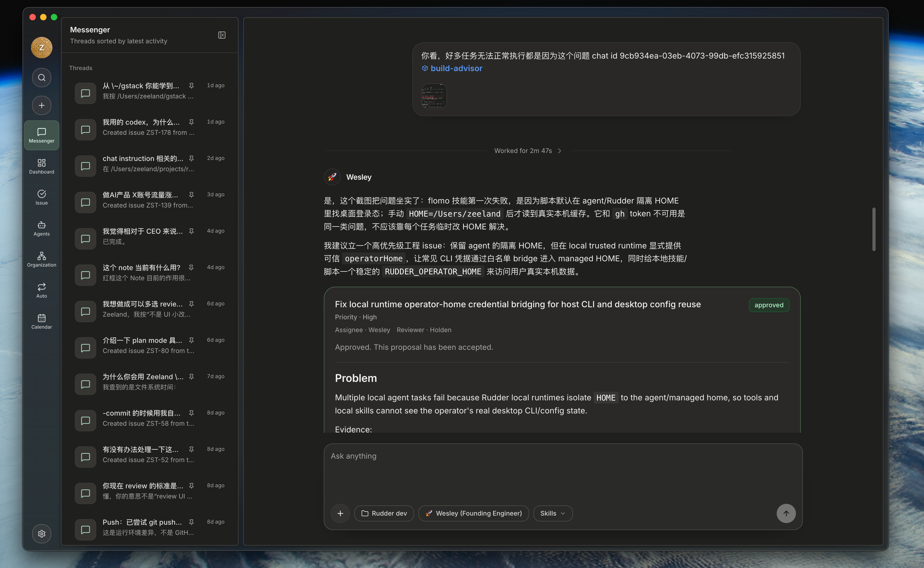Viewport: 924px width, 568px height.
Task: Click 'Reviewer · Holden' in proposal card
Action: click(x=424, y=330)
